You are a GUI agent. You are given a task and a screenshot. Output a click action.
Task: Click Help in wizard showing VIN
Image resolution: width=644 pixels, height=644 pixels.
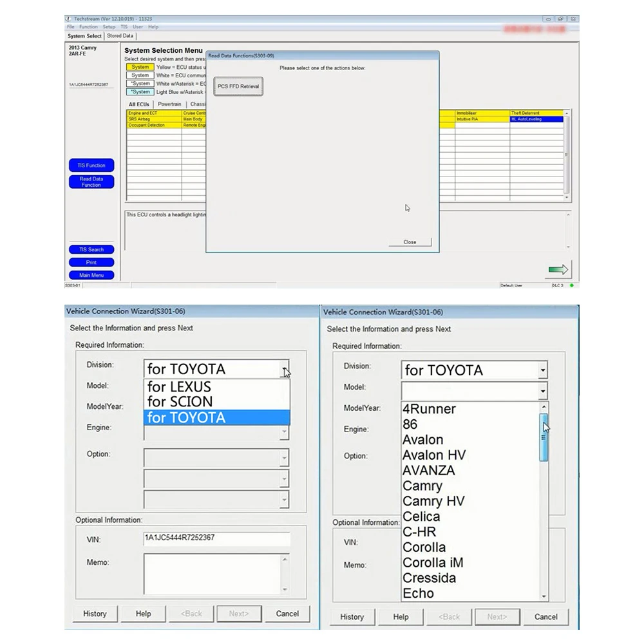coord(144,614)
